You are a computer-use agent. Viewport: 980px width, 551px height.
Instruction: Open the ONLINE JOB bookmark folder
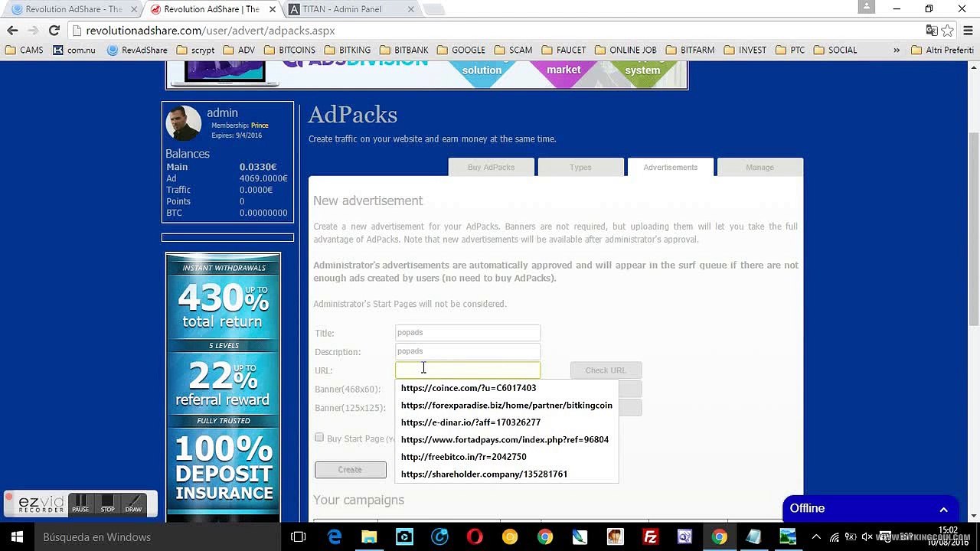pos(626,50)
